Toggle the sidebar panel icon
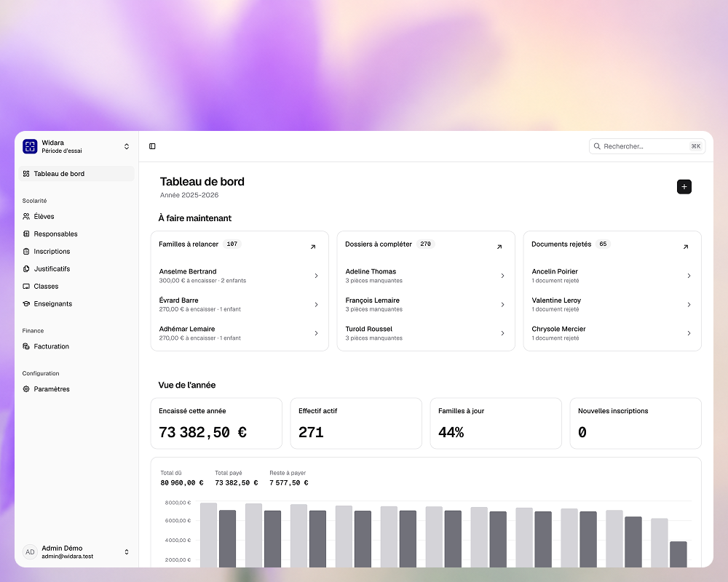This screenshot has height=582, width=728. click(x=152, y=146)
